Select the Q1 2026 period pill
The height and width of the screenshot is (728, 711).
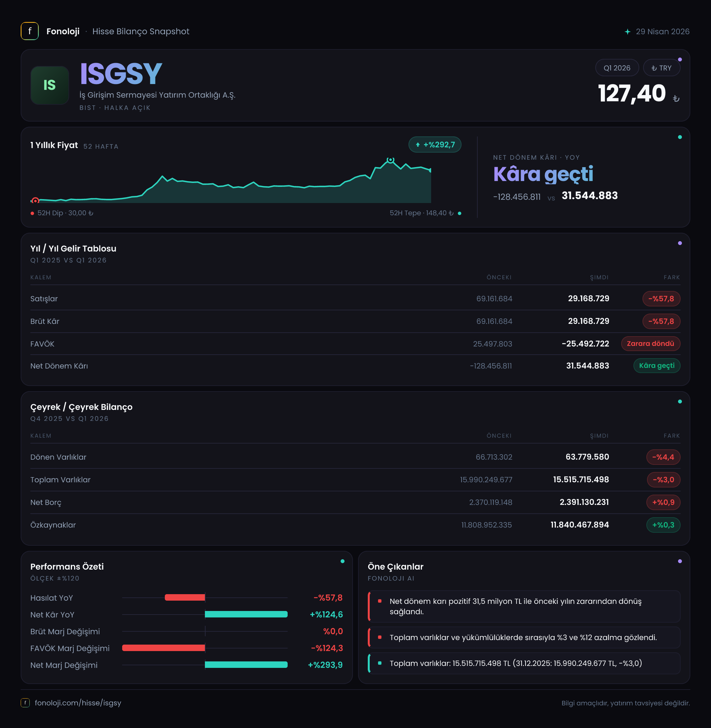(617, 68)
